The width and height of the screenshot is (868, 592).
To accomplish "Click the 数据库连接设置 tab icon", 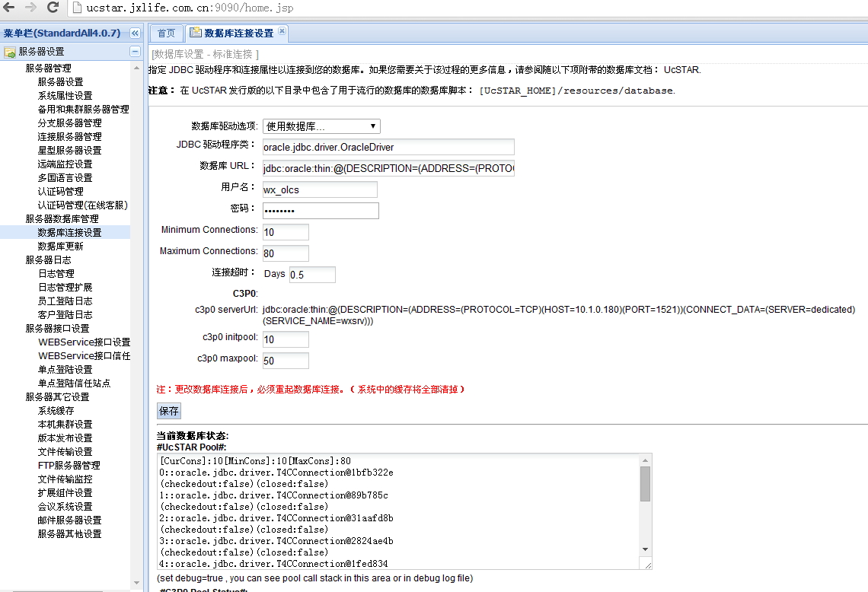I will tap(195, 33).
